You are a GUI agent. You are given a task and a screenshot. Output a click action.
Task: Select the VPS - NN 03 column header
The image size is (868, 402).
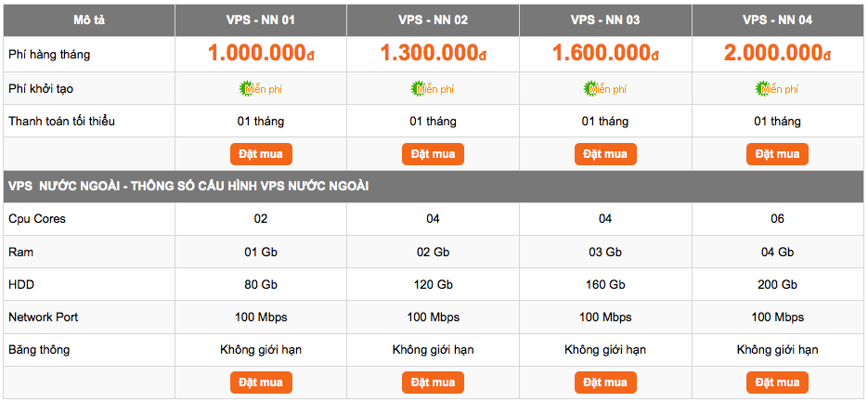605,20
